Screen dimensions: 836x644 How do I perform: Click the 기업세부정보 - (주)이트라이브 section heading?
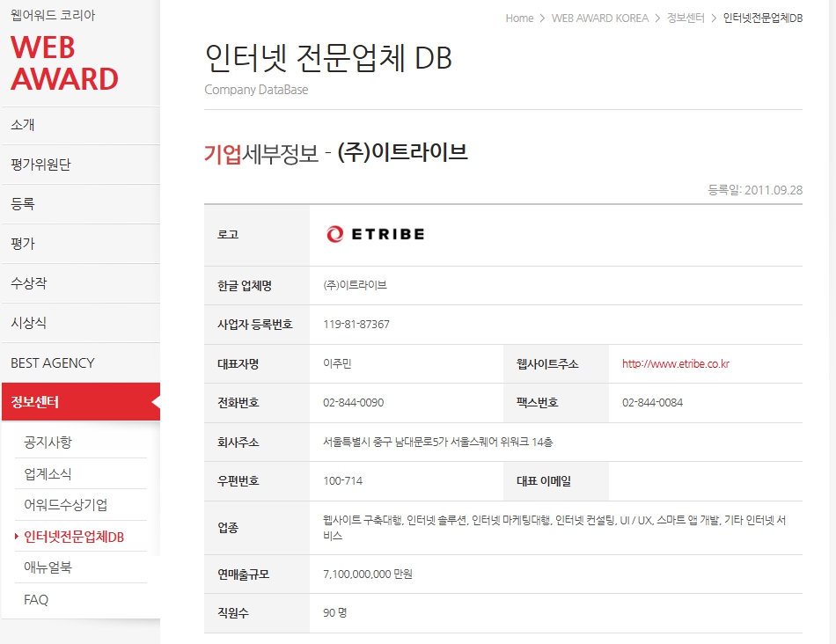point(336,153)
